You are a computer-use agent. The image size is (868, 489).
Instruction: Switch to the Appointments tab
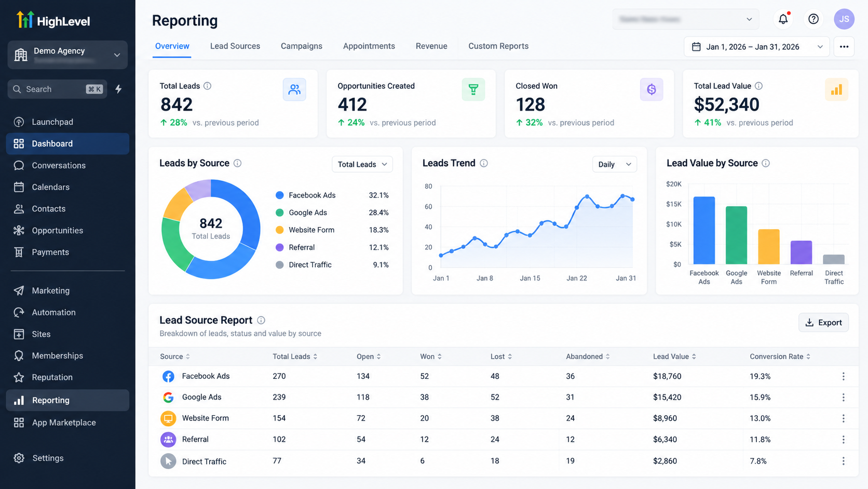pos(369,46)
